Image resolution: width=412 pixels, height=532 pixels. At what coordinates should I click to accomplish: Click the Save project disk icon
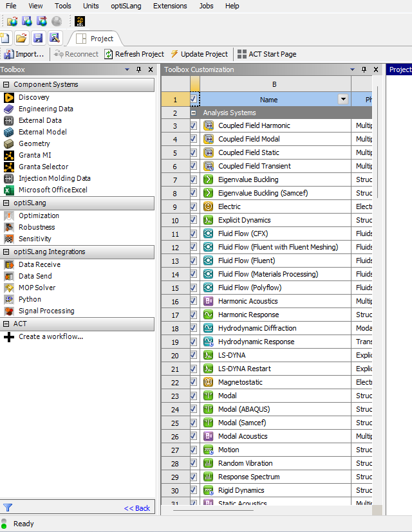38,38
